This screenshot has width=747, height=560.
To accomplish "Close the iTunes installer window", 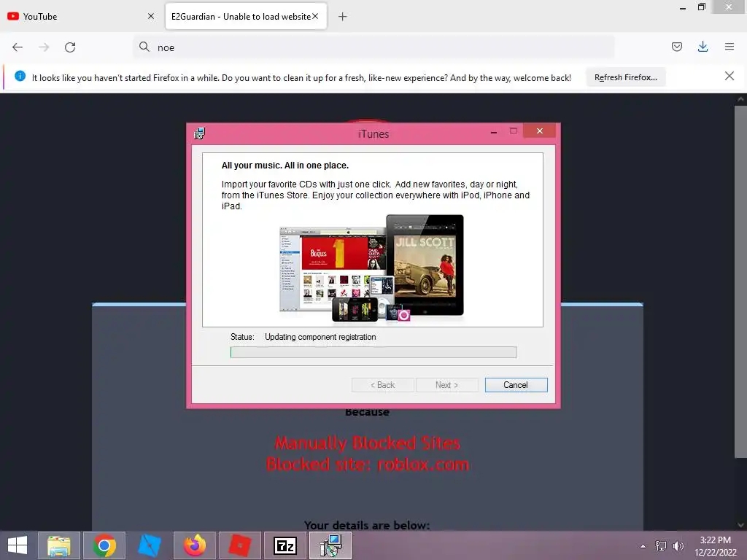I will point(539,131).
